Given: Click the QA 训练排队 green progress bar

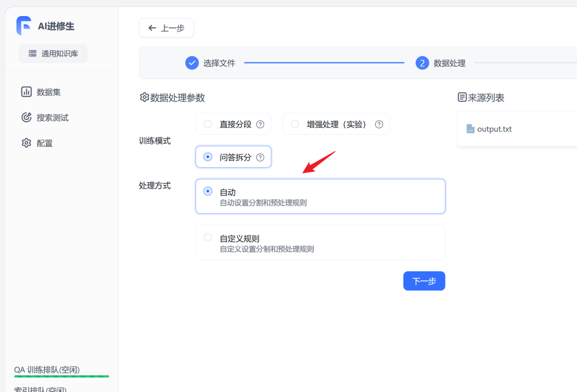Looking at the screenshot, I should pos(61,377).
